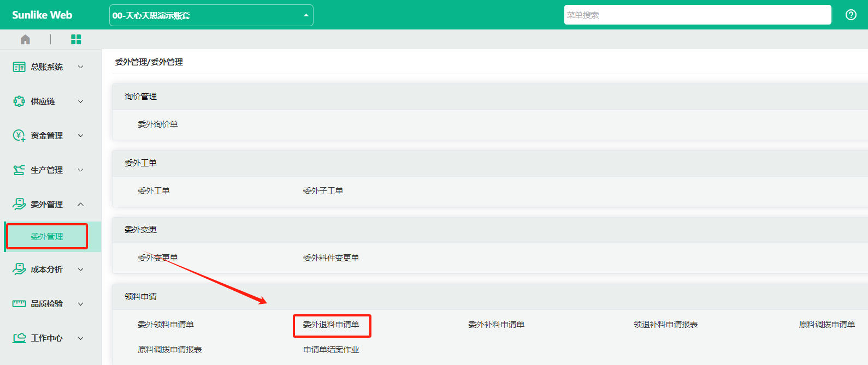Click the 供应链 supply chain icon
This screenshot has width=868, height=365.
[x=19, y=101]
